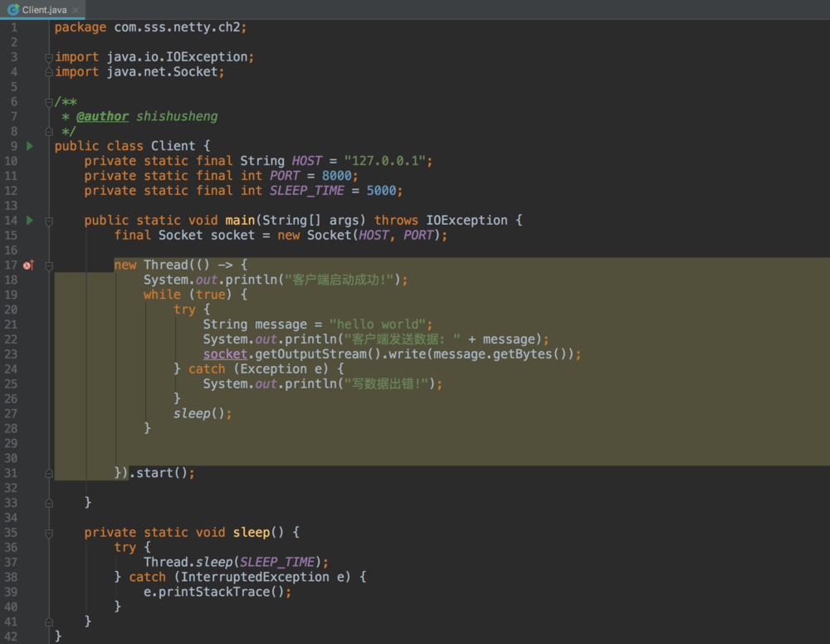Click the java.io.IOException import

click(x=178, y=56)
